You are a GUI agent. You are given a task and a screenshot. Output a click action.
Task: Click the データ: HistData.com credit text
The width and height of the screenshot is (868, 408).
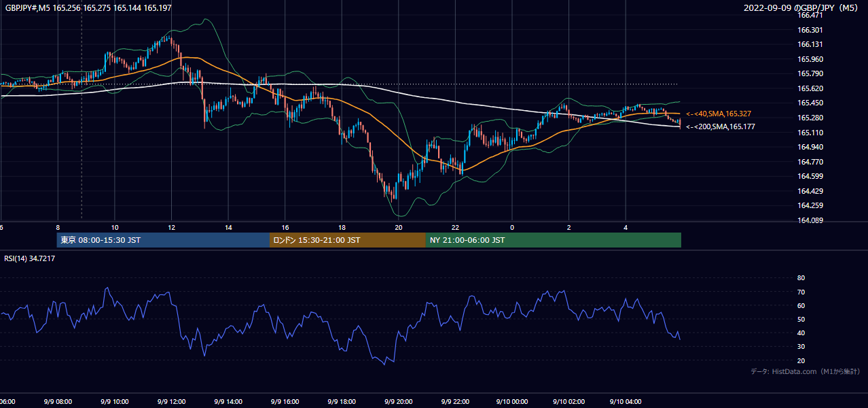pyautogui.click(x=806, y=371)
